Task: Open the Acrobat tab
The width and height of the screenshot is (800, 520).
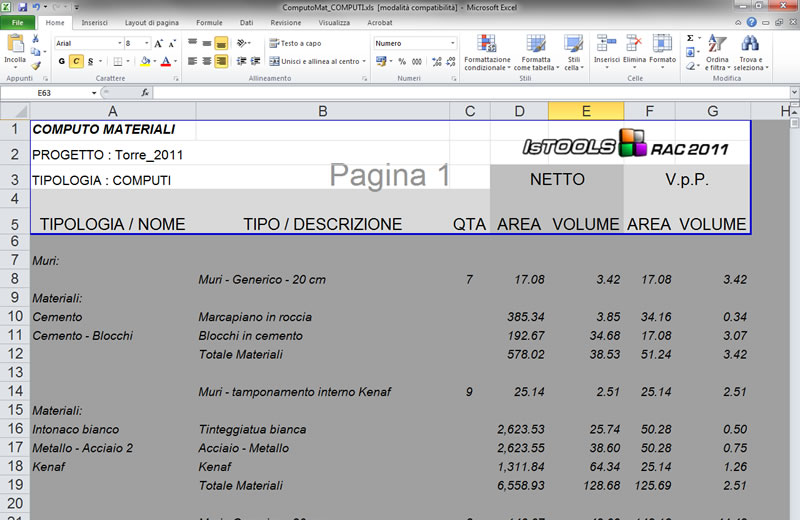Action: click(x=380, y=22)
